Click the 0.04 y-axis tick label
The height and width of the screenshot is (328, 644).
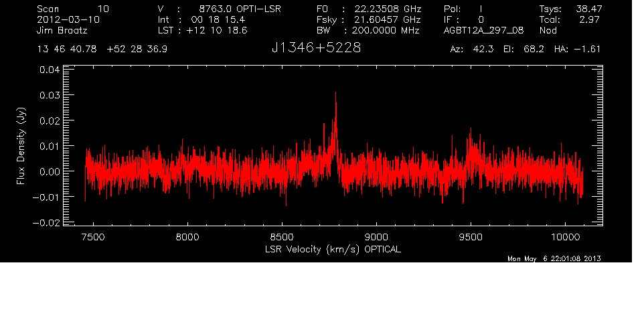pos(50,70)
